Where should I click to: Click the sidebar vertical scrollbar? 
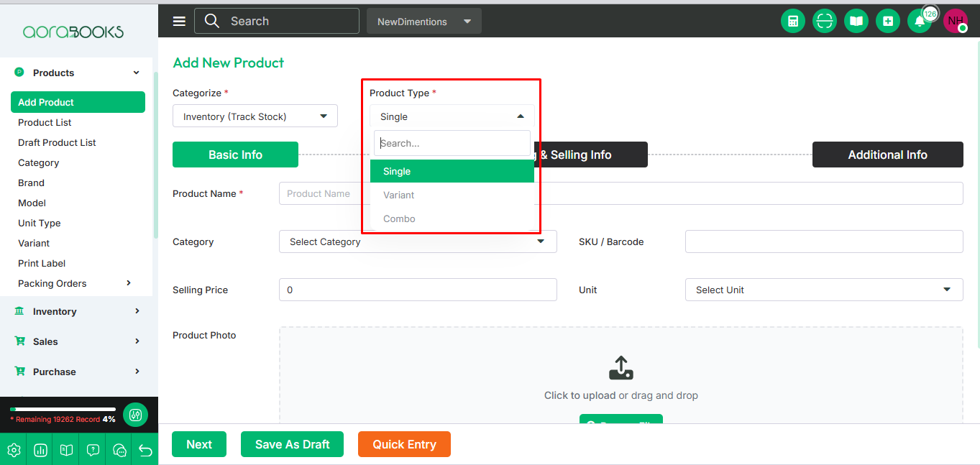coord(156,155)
